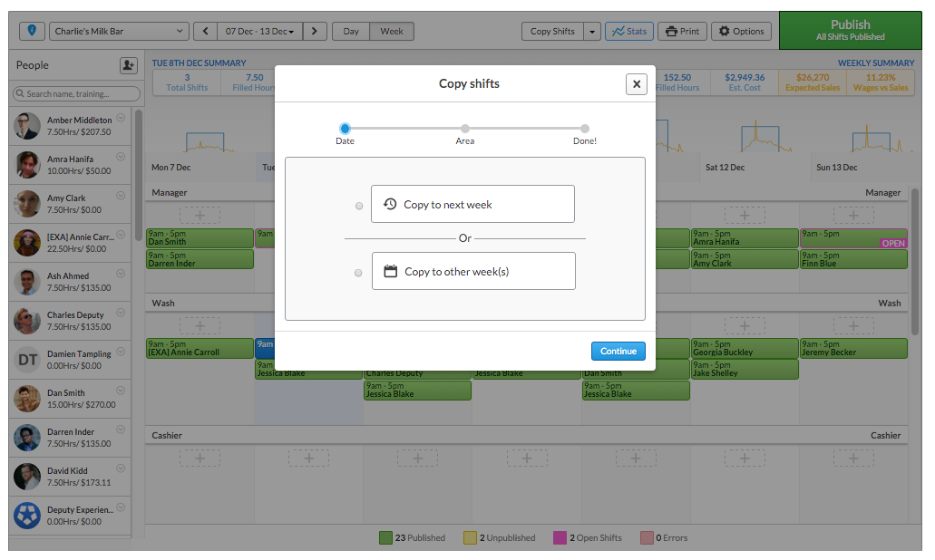Image resolution: width=935 pixels, height=560 pixels.
Task: Select the Copy to next week radio button
Action: pyautogui.click(x=359, y=206)
